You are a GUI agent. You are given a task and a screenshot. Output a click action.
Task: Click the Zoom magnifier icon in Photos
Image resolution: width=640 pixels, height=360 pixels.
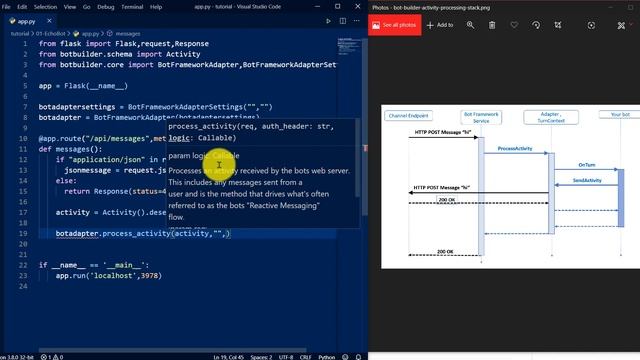coord(470,25)
